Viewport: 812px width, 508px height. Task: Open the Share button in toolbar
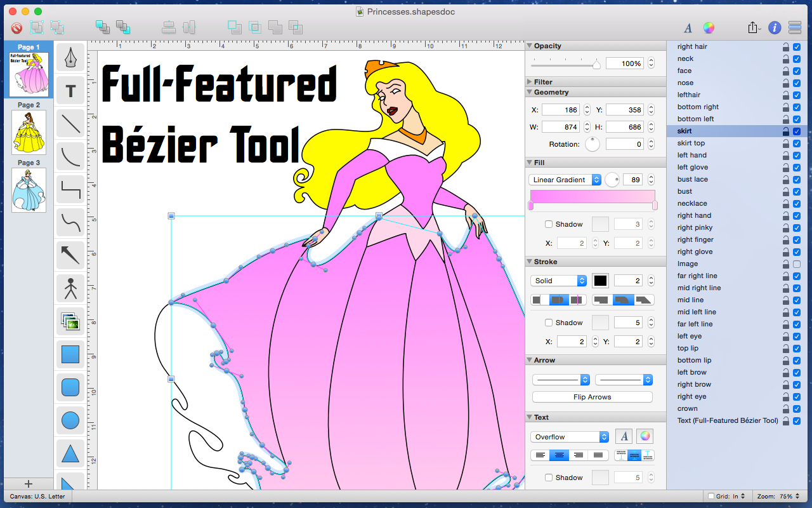pyautogui.click(x=753, y=27)
